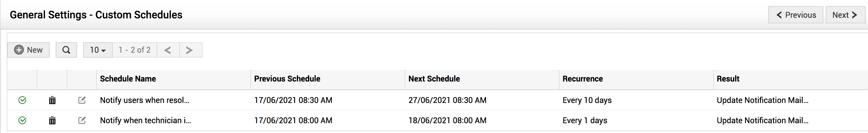The width and height of the screenshot is (868, 133).
Task: Go to next page of schedule list
Action: click(x=190, y=50)
